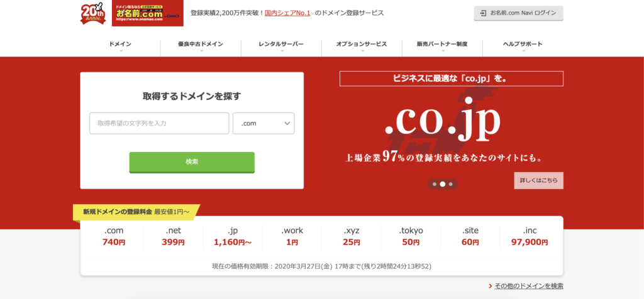Click the 現在の価格有効期限 deadline text

tap(321, 266)
